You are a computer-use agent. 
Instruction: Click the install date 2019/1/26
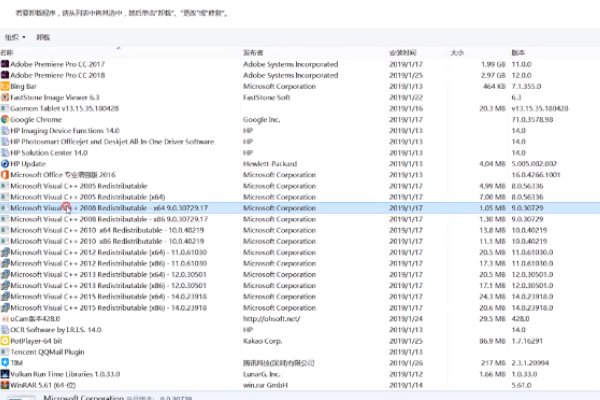[406, 363]
